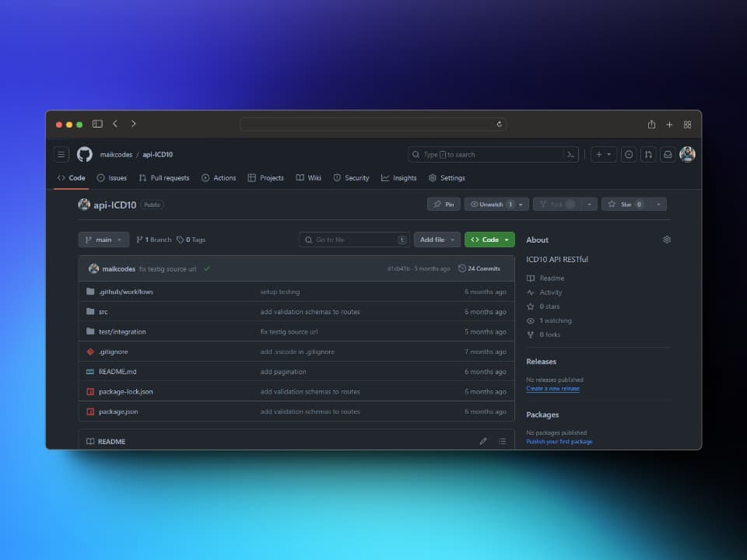Show Safari's tab overview grid
Viewport: 747px width, 560px height.
[687, 124]
